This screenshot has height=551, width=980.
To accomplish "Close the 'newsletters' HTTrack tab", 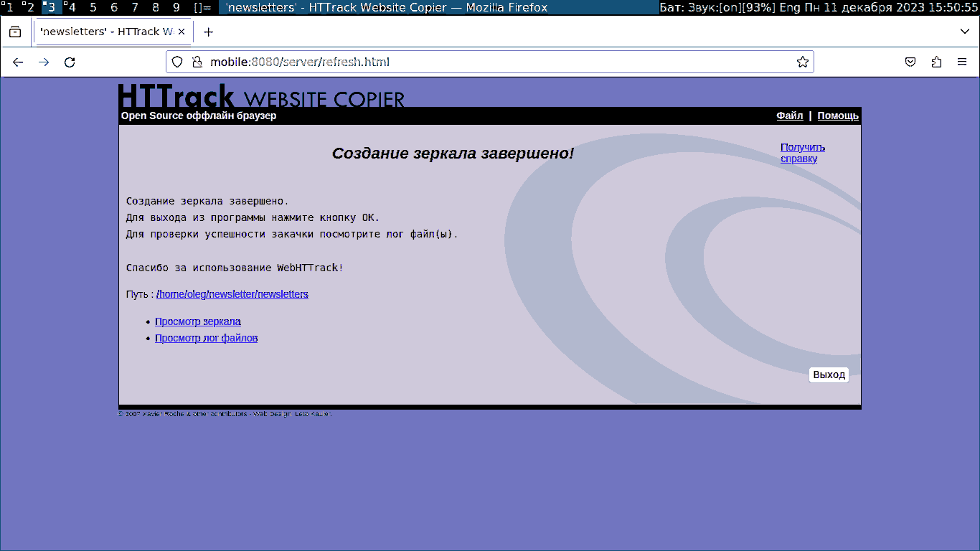I will (x=181, y=32).
